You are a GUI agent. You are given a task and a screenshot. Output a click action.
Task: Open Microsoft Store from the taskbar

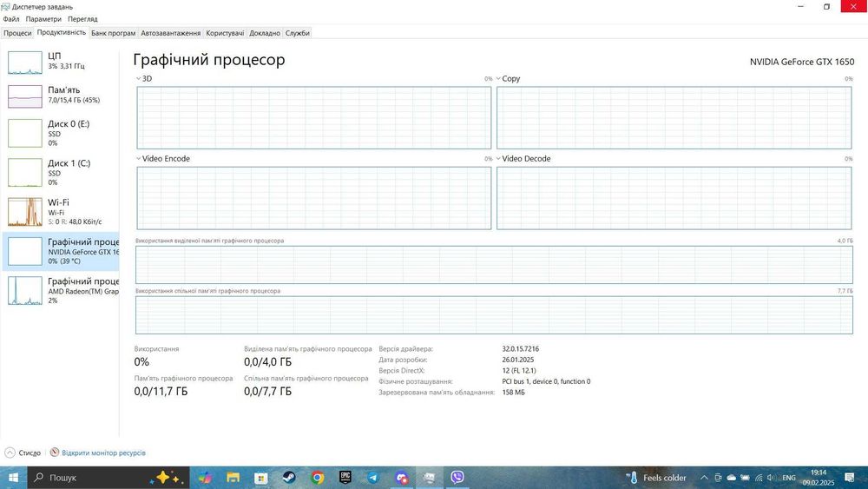tap(260, 478)
